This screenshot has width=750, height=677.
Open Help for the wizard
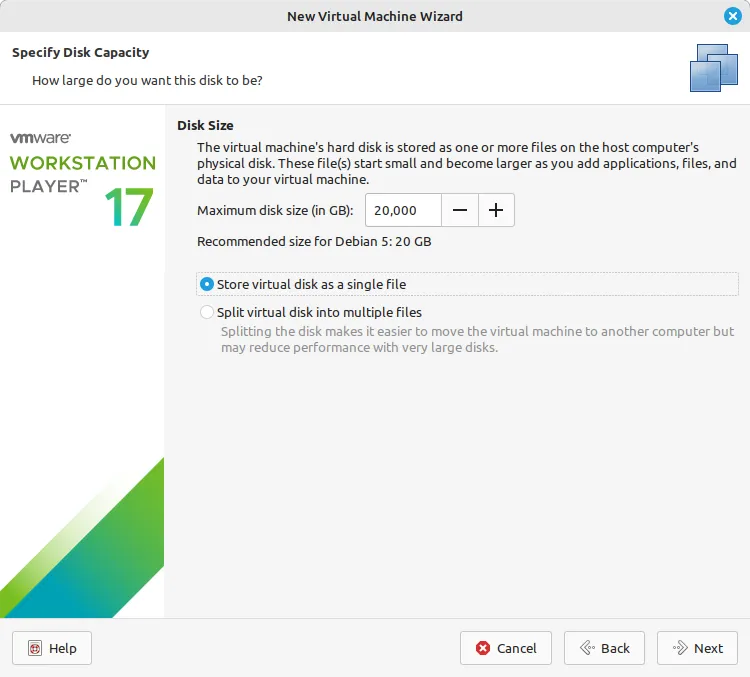pos(52,648)
